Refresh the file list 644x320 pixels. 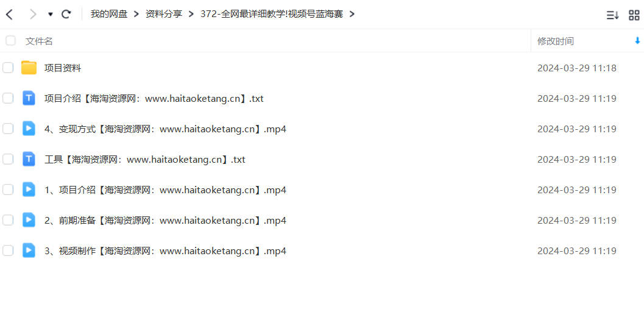coord(66,15)
